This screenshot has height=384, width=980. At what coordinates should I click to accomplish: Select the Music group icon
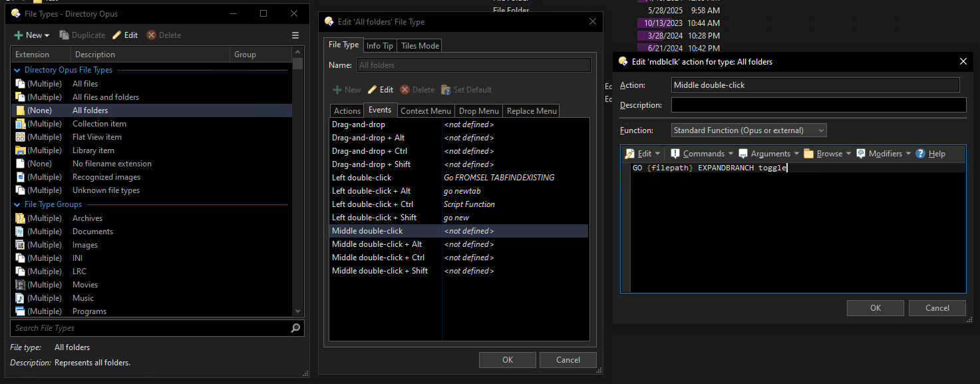pos(20,298)
